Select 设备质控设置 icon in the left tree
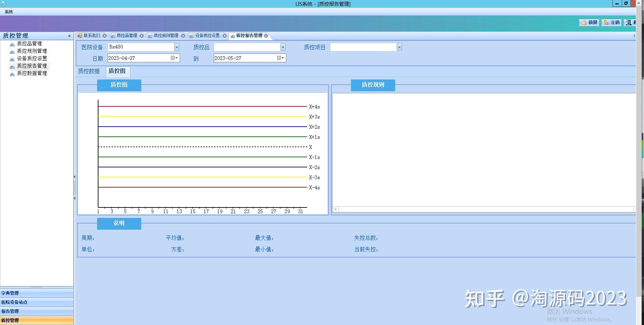Viewport: 644px width, 325px height. pos(12,58)
